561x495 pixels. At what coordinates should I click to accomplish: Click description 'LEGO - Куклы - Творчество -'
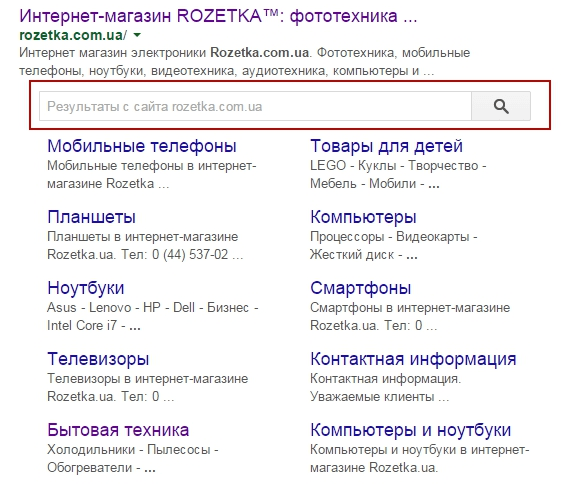(398, 166)
